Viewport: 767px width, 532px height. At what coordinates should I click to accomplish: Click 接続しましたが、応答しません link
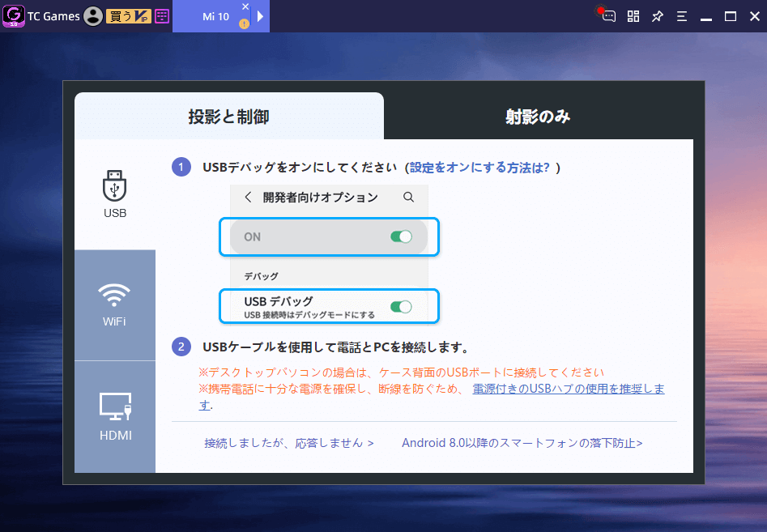(x=289, y=443)
